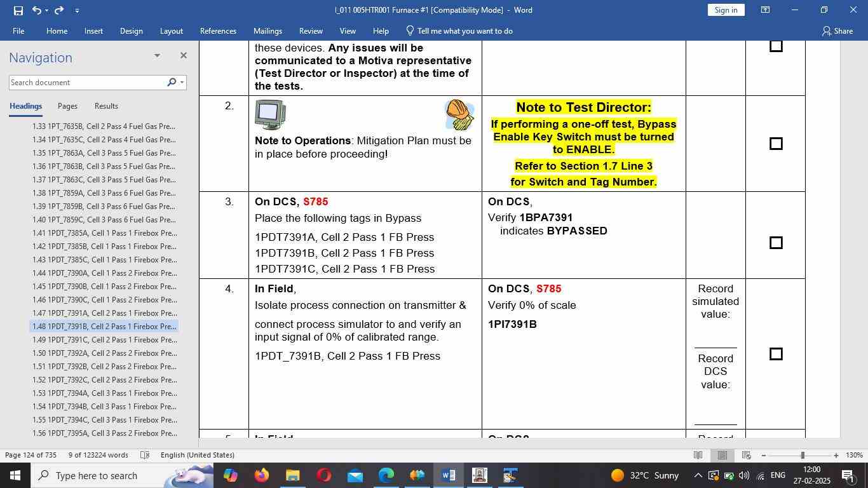The height and width of the screenshot is (488, 868).
Task: Click the page count in status bar
Action: [x=31, y=455]
